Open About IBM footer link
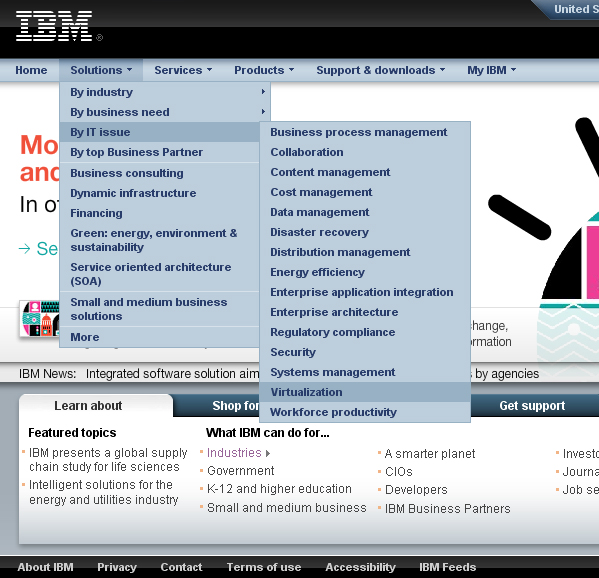This screenshot has height=578, width=599. [x=45, y=567]
